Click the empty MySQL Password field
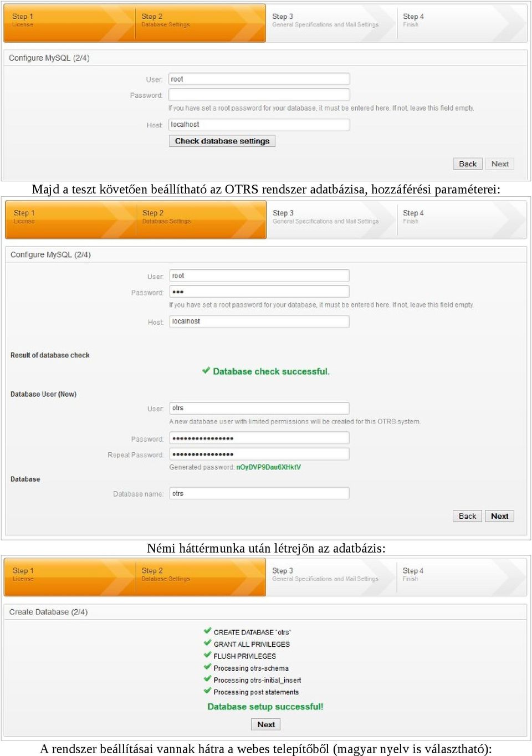 [259, 95]
